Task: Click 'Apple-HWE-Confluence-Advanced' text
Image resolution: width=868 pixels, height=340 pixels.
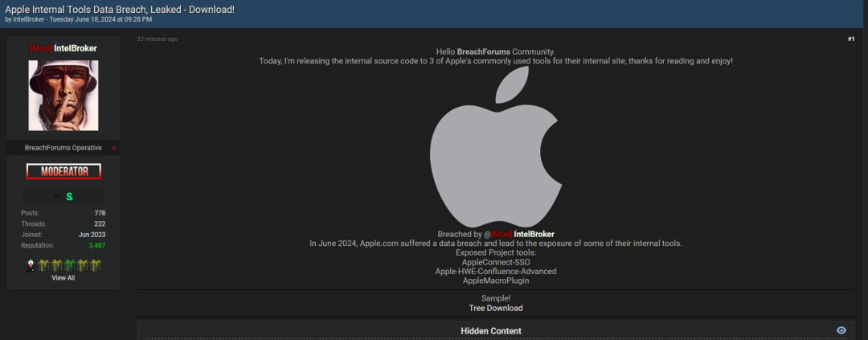Action: (496, 272)
